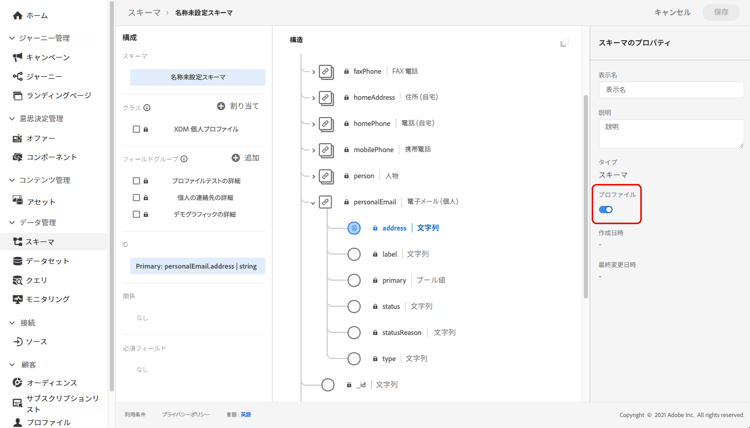Check the 個人の連絡先の詳細 checkbox
Image resolution: width=750 pixels, height=428 pixels.
coord(136,198)
